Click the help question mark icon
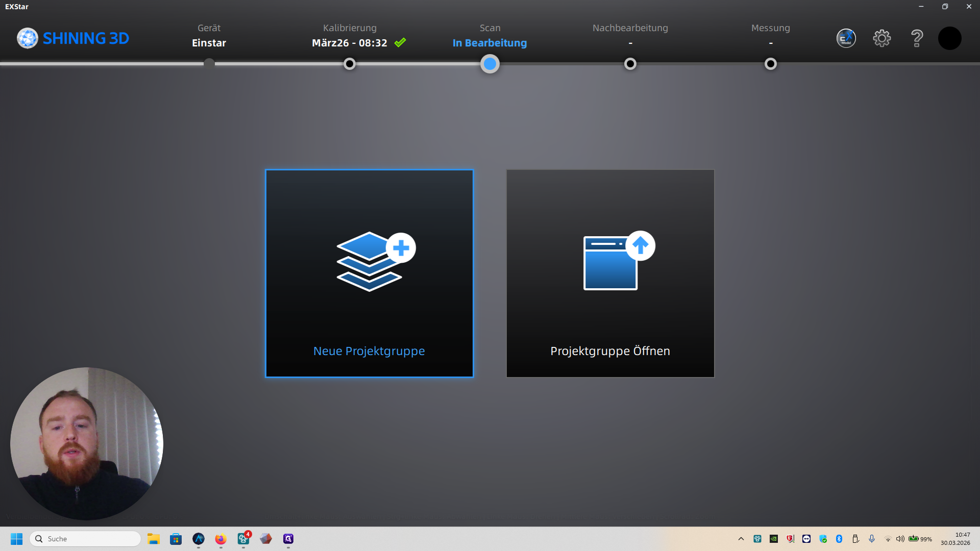980x551 pixels. tap(917, 38)
